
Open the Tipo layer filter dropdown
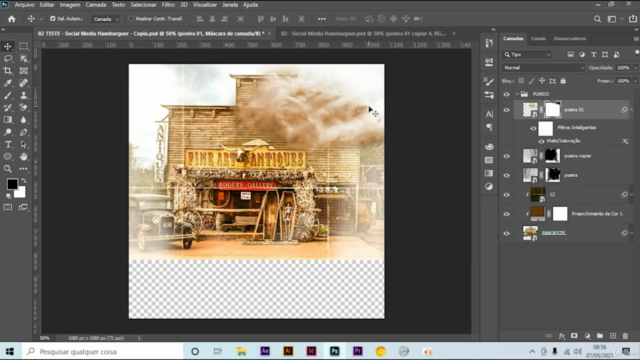coord(527,55)
